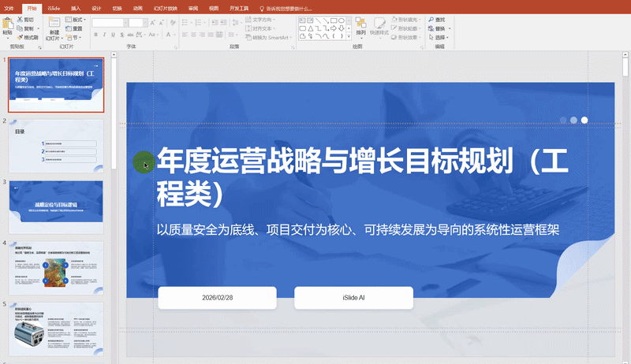Select the Triangle shape in gallery
This screenshot has height=364, width=631.
[310, 28]
